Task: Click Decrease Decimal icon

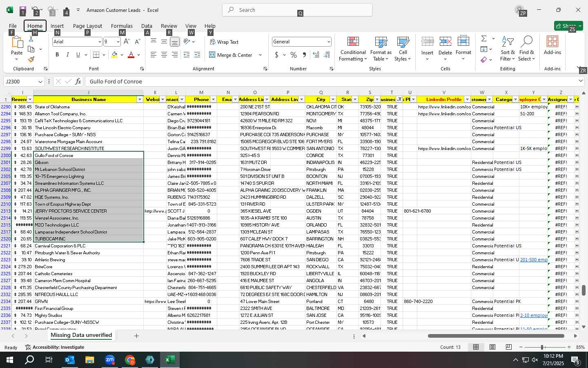Action: pos(327,55)
